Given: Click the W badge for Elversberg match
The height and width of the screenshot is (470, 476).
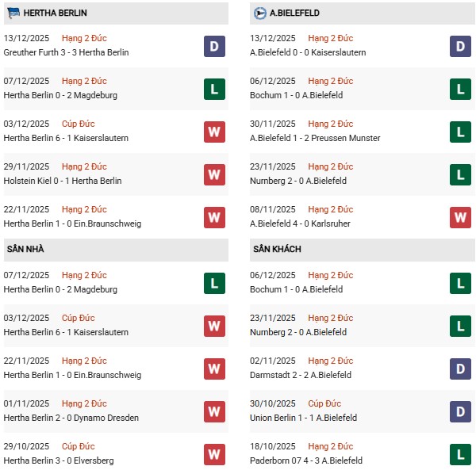Looking at the screenshot, I should tap(214, 454).
